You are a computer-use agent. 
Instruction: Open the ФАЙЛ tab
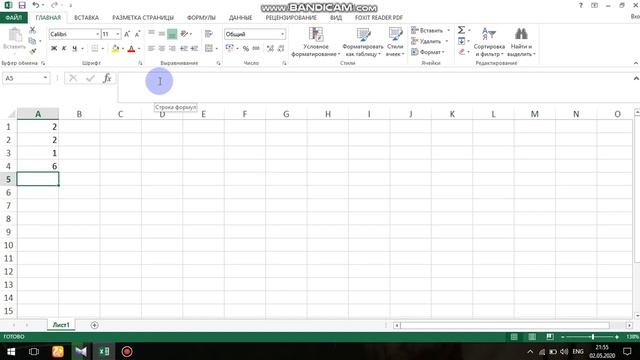click(14, 18)
